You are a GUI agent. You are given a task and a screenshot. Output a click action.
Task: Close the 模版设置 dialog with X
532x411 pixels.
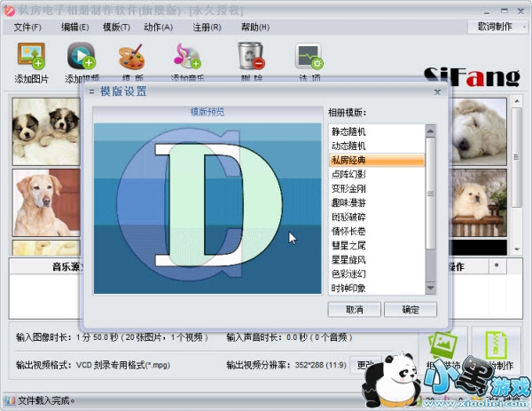click(x=437, y=91)
